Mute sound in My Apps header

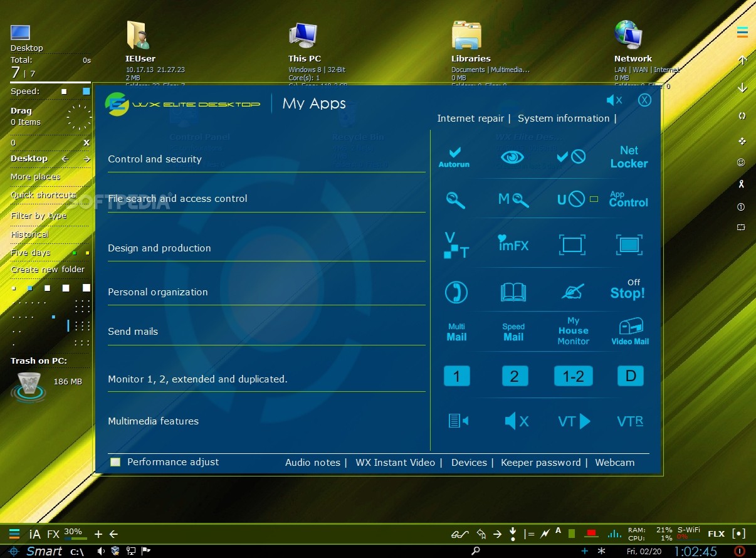click(x=614, y=100)
